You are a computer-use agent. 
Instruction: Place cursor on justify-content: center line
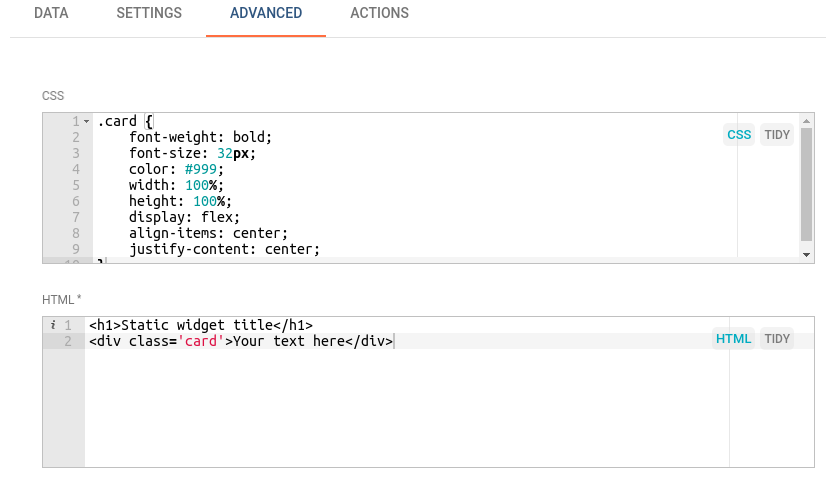[224, 250]
